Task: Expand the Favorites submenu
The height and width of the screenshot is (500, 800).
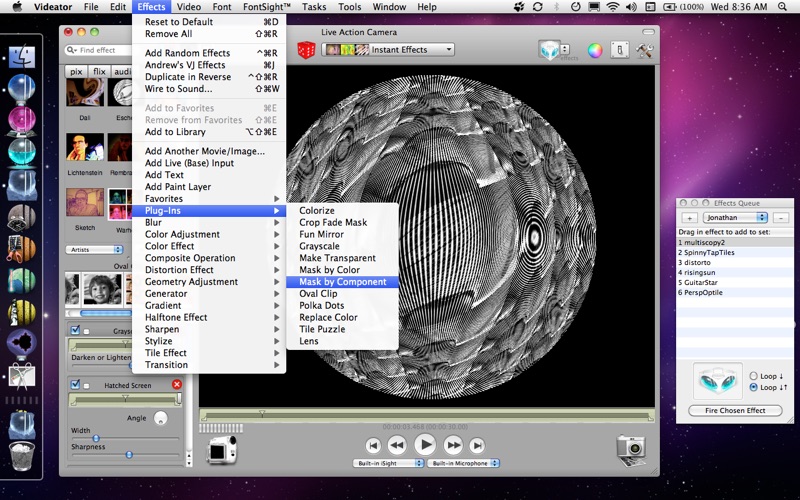Action: [x=209, y=198]
